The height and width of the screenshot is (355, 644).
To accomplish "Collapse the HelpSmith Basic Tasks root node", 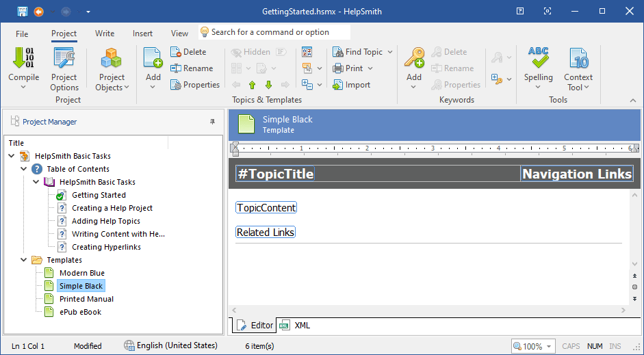I will pos(12,156).
